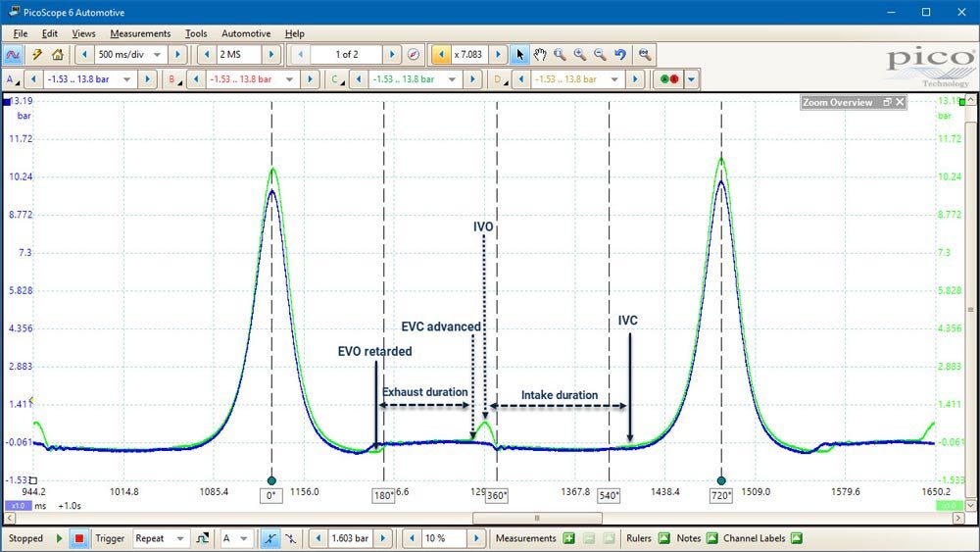Image resolution: width=980 pixels, height=552 pixels.
Task: Open Channel C options button
Action: click(x=337, y=79)
